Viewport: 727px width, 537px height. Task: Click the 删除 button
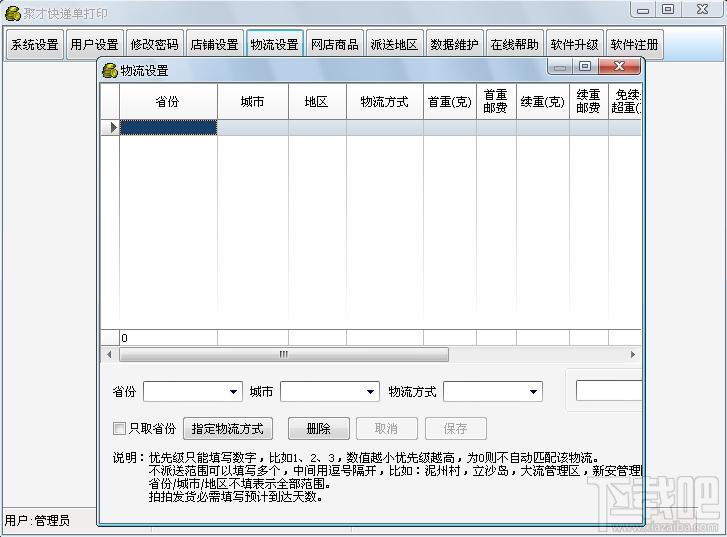(x=319, y=428)
